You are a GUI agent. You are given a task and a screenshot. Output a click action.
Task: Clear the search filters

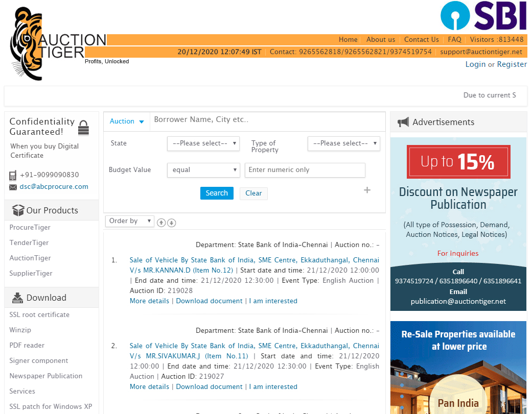click(253, 193)
